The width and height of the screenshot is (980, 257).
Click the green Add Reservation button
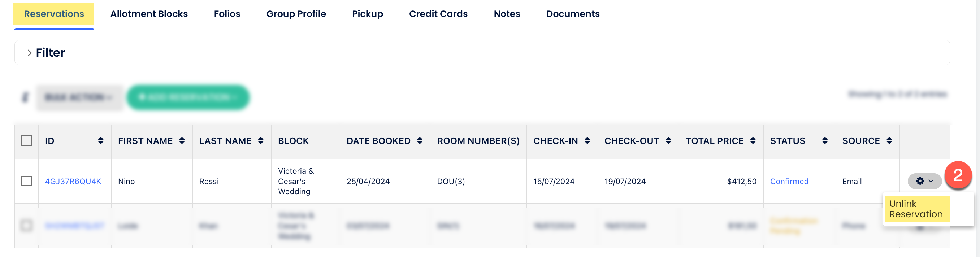(x=187, y=97)
